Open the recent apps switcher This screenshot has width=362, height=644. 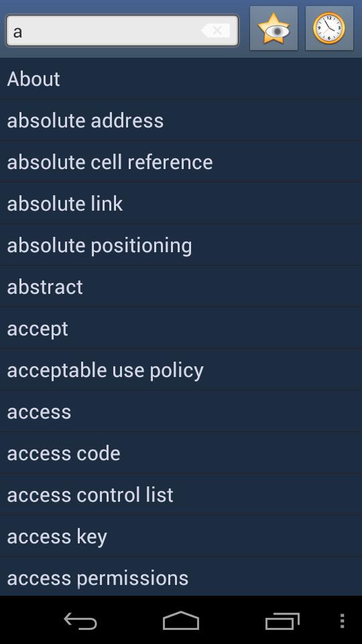pyautogui.click(x=282, y=621)
